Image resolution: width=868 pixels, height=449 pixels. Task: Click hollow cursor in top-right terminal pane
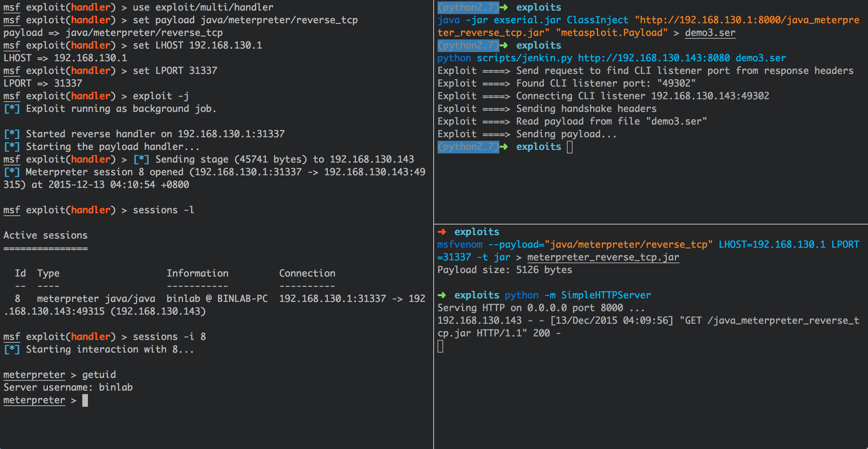point(570,147)
